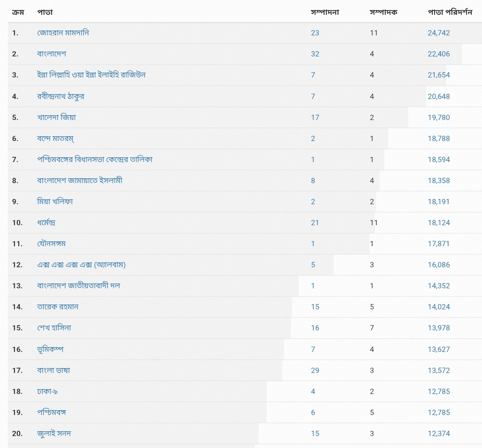Screen dimensions: 482x448
Task: Open the তারেক রহমান page
Action: 58,307
